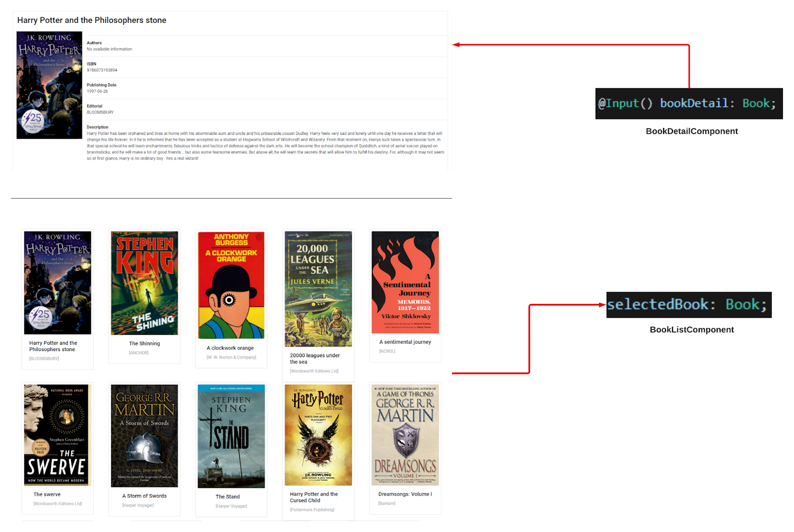This screenshot has height=532, width=794.
Task: Click the 20,000 Leagues Under the Sea cover
Action: point(318,289)
